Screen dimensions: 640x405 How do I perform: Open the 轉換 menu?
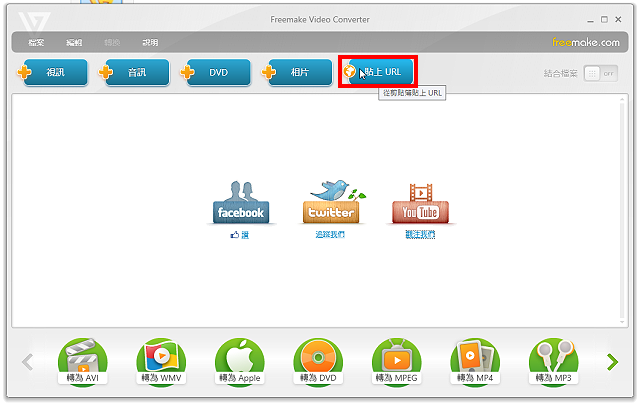click(112, 42)
